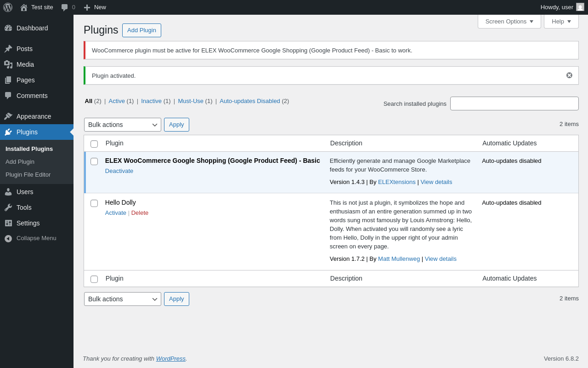Screen dimensions: 588x368
Task: Click the Tools wrench icon
Action: (x=8, y=207)
